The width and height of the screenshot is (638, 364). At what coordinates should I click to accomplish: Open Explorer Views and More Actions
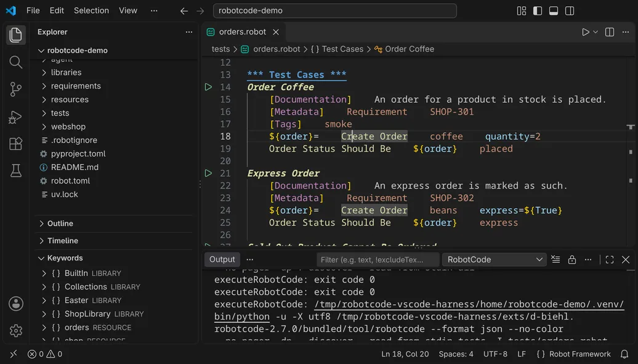[189, 32]
